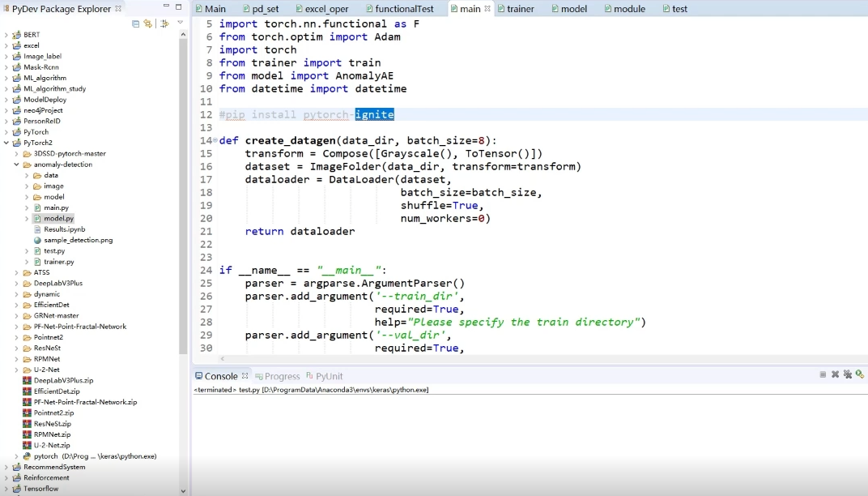Toggle Link with Editor icon
The height and width of the screenshot is (496, 868).
click(x=148, y=24)
